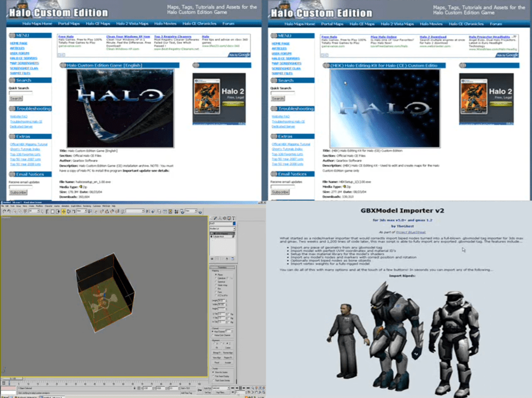
Task: Open the Utilities hammer tab in command panel
Action: coord(234,218)
